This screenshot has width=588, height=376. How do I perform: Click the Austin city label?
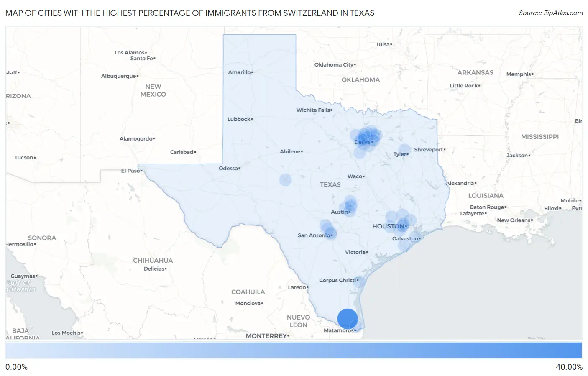[339, 212]
